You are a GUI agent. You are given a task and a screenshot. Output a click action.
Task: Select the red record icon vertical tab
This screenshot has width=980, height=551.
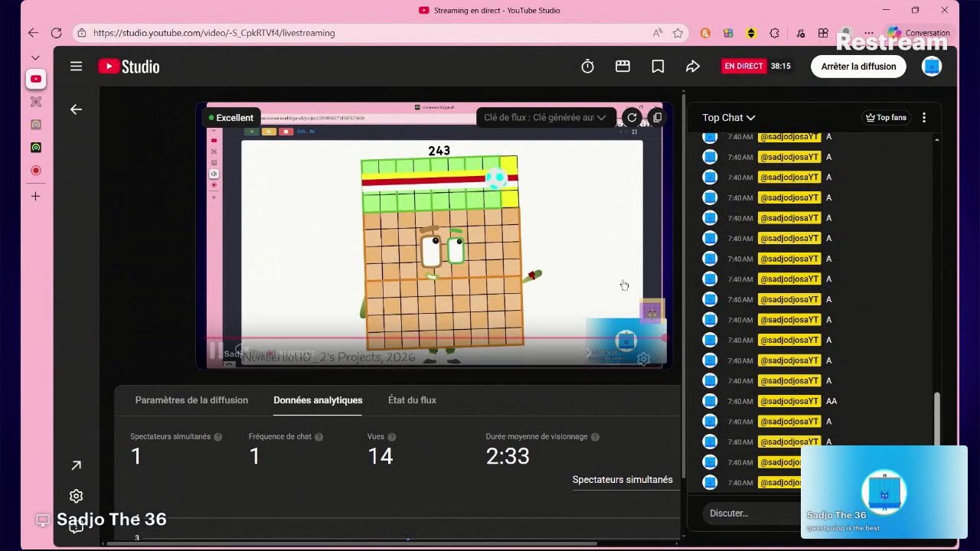(x=35, y=170)
